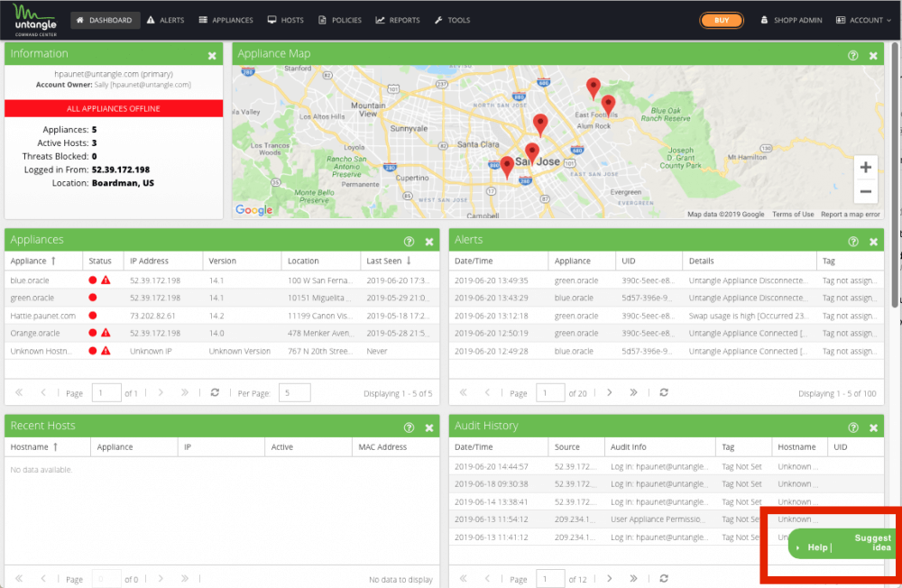Click Report a map error link

[x=851, y=214]
